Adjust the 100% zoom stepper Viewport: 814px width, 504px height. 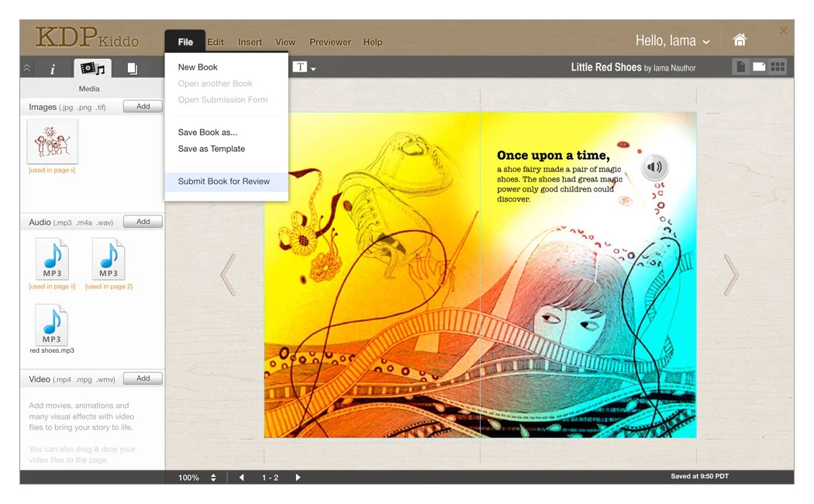click(x=213, y=478)
